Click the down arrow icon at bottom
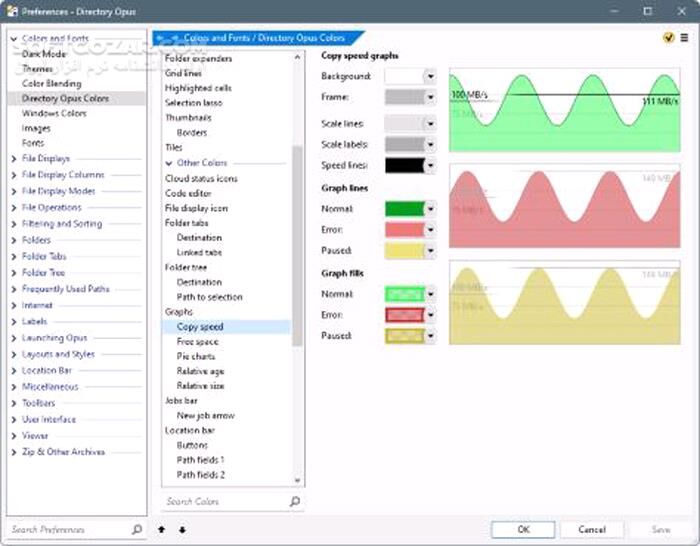The image size is (700, 546). point(182,529)
